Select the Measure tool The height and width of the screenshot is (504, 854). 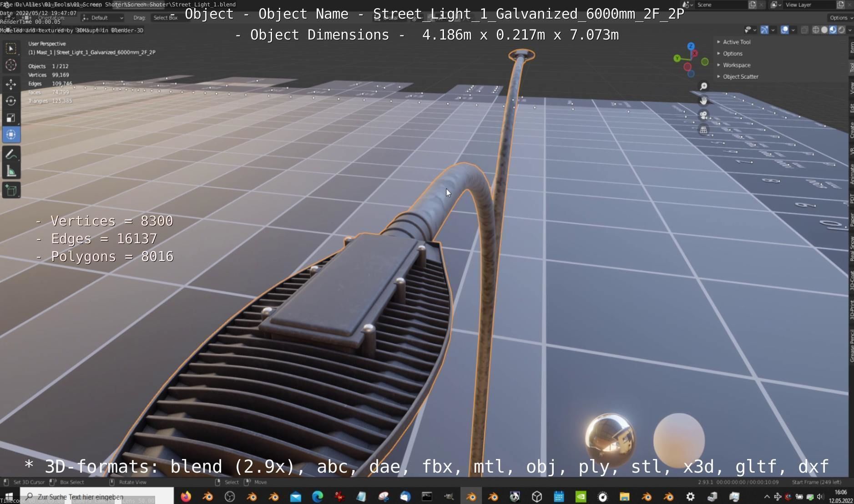[11, 171]
